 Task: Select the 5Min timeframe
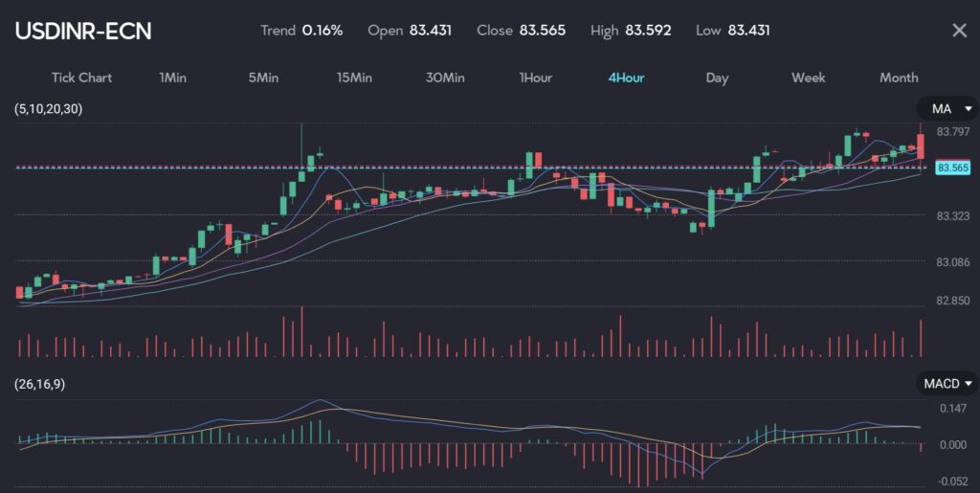click(263, 78)
